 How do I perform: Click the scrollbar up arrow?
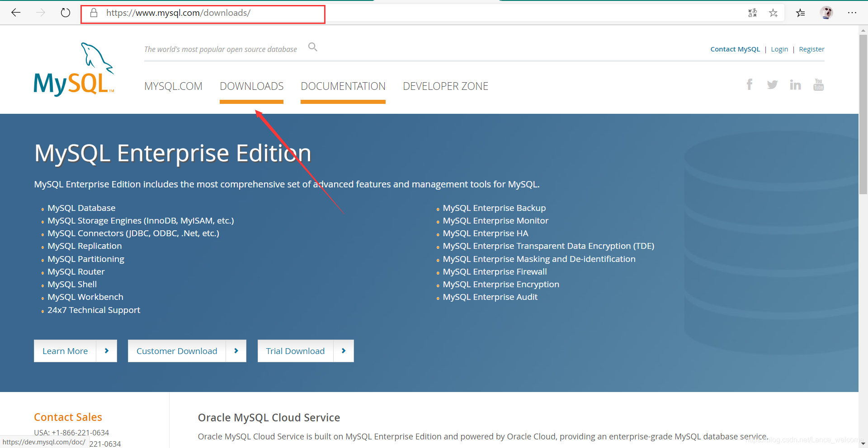pyautogui.click(x=863, y=30)
